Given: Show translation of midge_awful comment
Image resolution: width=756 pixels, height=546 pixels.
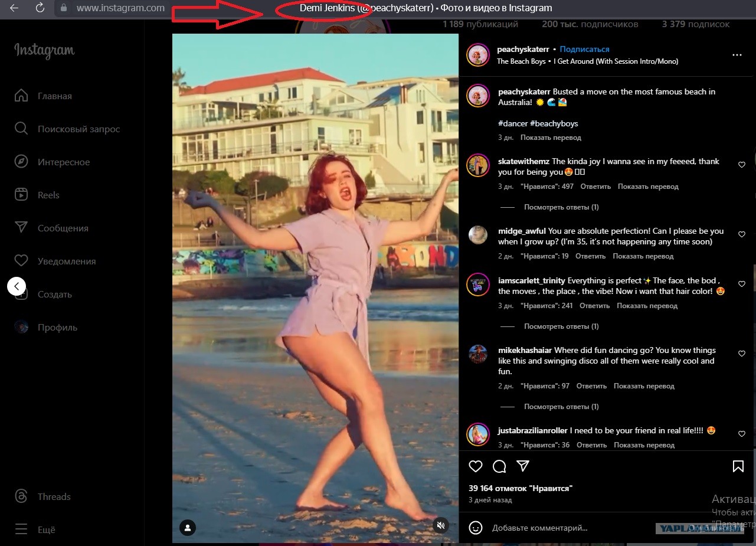Looking at the screenshot, I should (643, 256).
